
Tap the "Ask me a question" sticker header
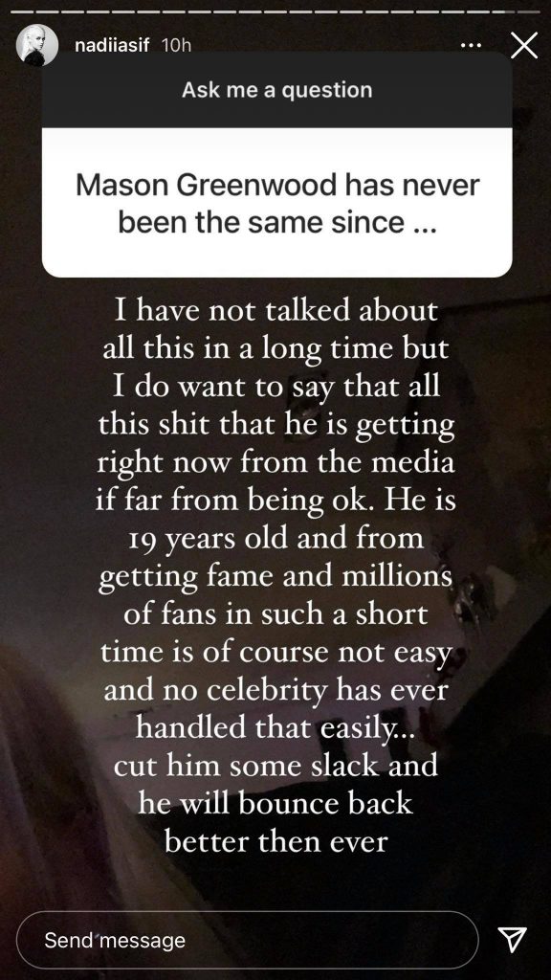276,90
